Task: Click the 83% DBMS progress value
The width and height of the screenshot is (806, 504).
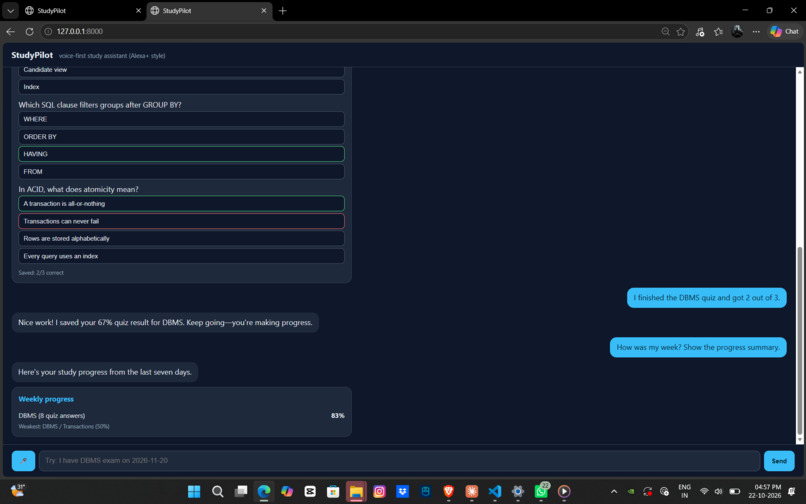Action: pyautogui.click(x=338, y=416)
